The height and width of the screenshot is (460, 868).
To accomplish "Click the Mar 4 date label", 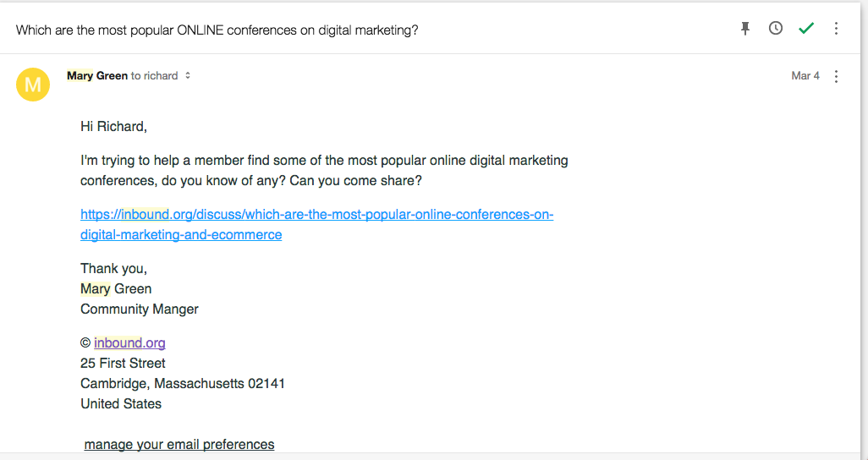I will (805, 76).
